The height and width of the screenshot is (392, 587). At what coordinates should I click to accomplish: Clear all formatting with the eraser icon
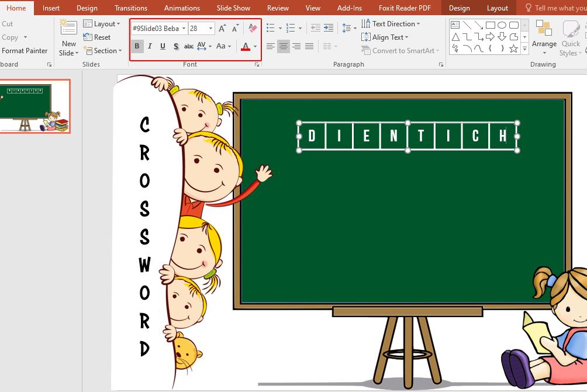coord(253,27)
